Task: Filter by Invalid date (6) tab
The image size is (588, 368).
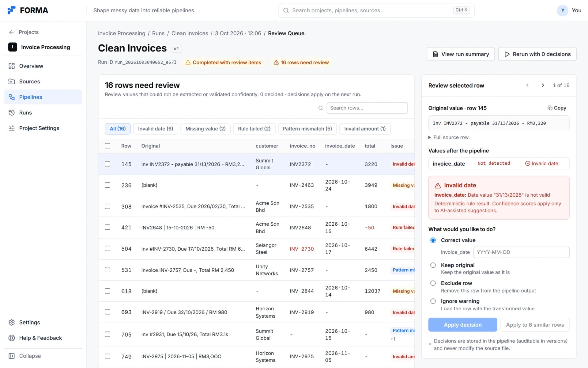Action: click(156, 129)
